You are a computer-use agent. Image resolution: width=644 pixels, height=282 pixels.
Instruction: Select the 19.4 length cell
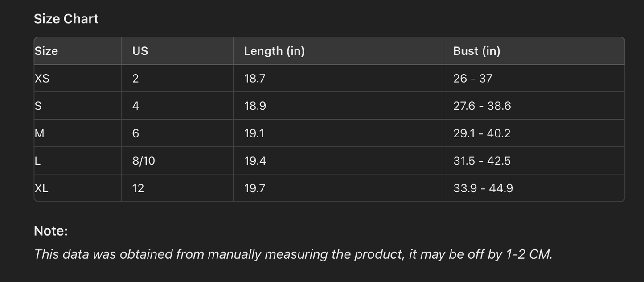[255, 161]
